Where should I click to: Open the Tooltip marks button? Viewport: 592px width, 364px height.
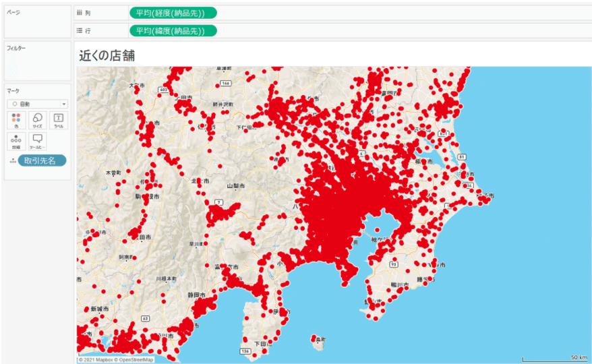tap(38, 140)
